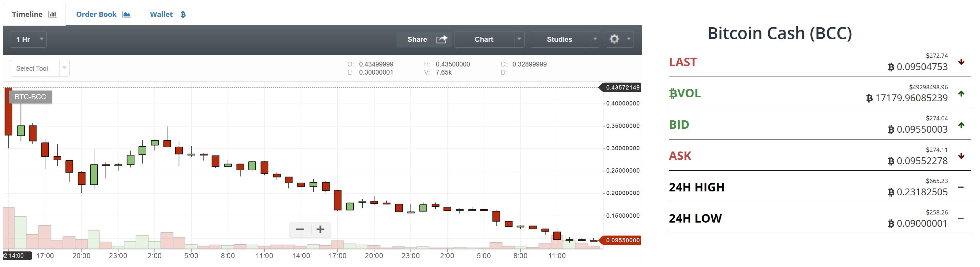Expand the Chart dropdown arrow
The height and width of the screenshot is (267, 980).
pyautogui.click(x=519, y=39)
